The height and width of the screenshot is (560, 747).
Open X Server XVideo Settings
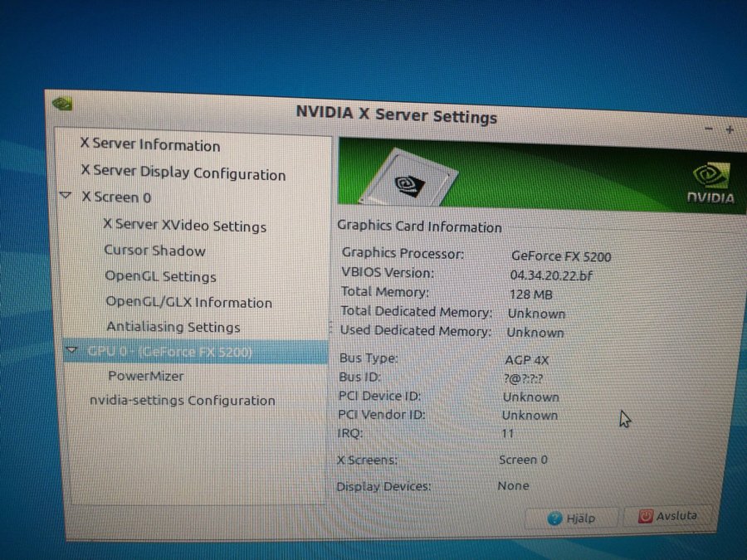pos(184,226)
